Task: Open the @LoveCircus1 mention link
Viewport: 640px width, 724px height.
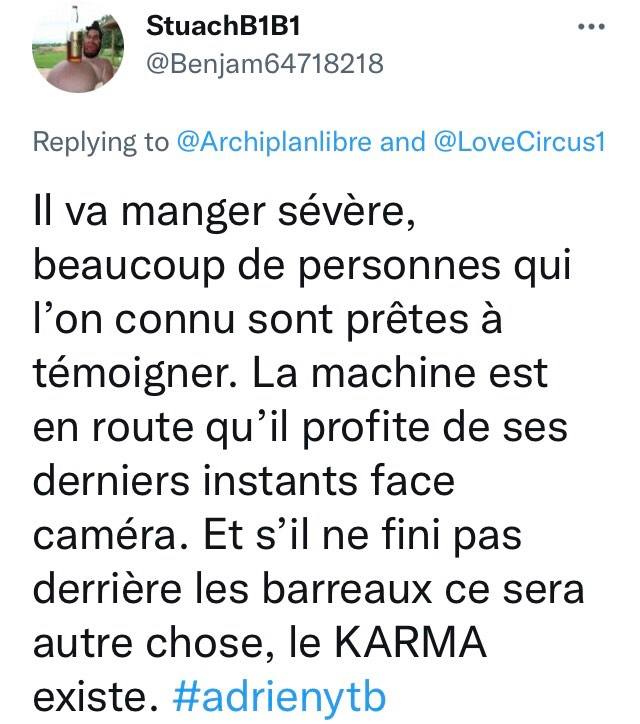Action: tap(519, 142)
